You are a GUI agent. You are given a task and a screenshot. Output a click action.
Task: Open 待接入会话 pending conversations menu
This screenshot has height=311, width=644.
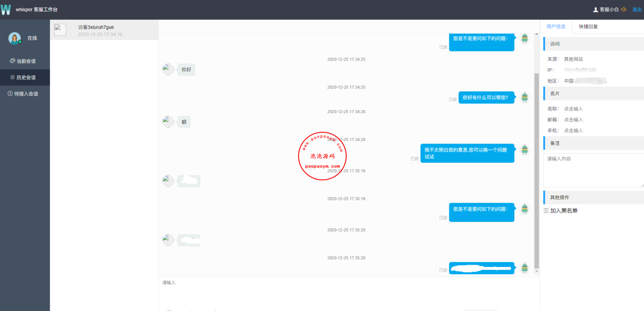[x=23, y=94]
